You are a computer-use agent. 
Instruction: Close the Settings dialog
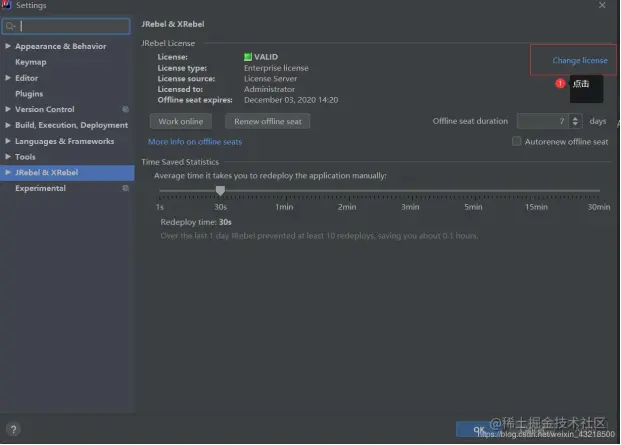(602, 5)
